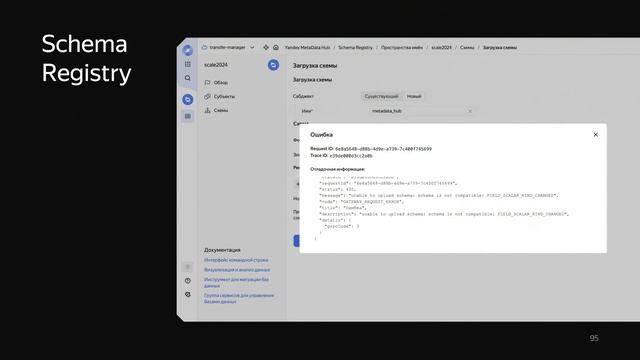
Task: Click the Trace ID value in the error dialog
Action: tap(351, 156)
